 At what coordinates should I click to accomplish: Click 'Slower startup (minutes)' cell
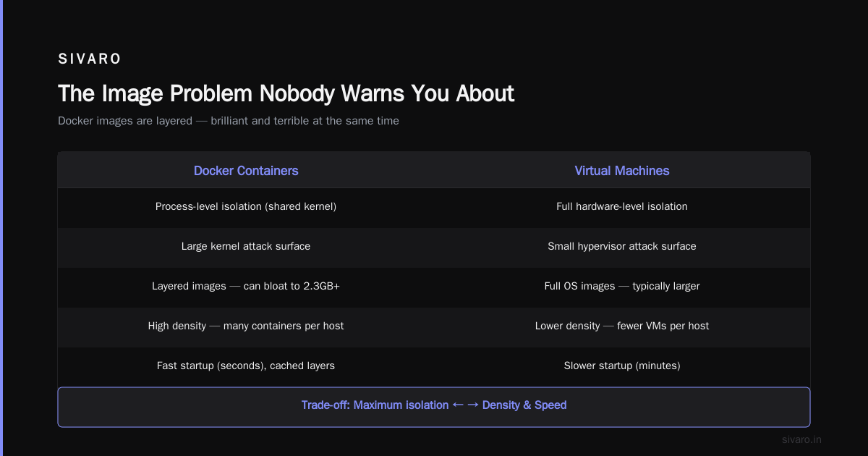[x=622, y=366]
